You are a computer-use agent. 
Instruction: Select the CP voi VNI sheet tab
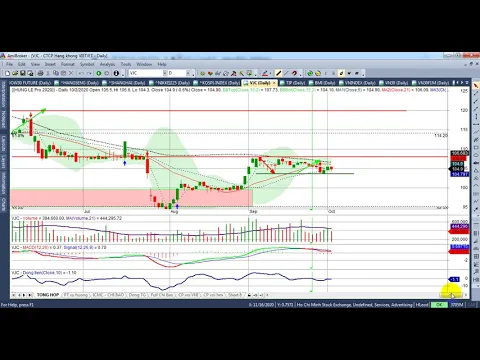(x=188, y=295)
